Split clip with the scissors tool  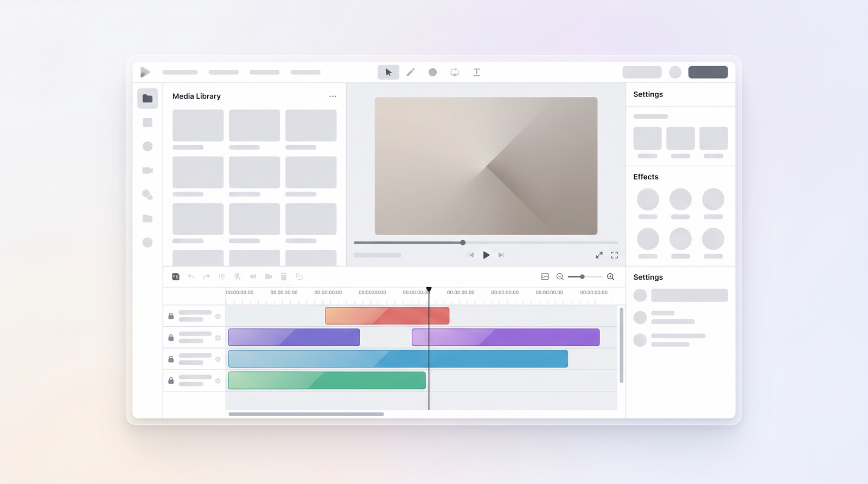point(237,276)
